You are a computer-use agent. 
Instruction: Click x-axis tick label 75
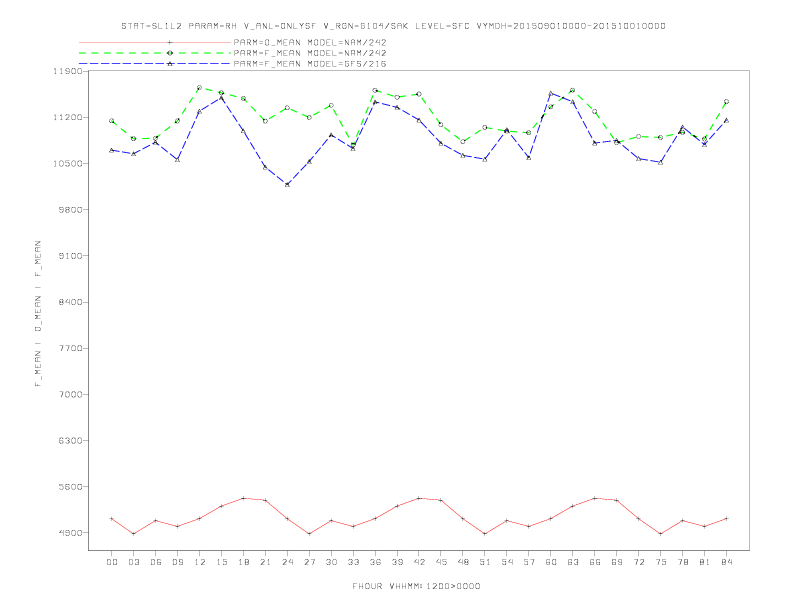[x=661, y=562]
